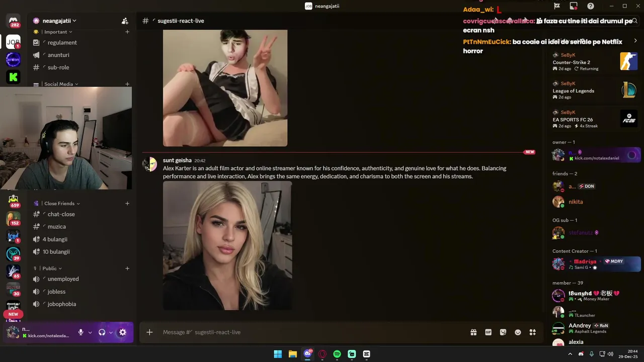Image resolution: width=644 pixels, height=362 pixels.
Task: Click the checkpoint flag icon in title bar
Action: point(557,6)
